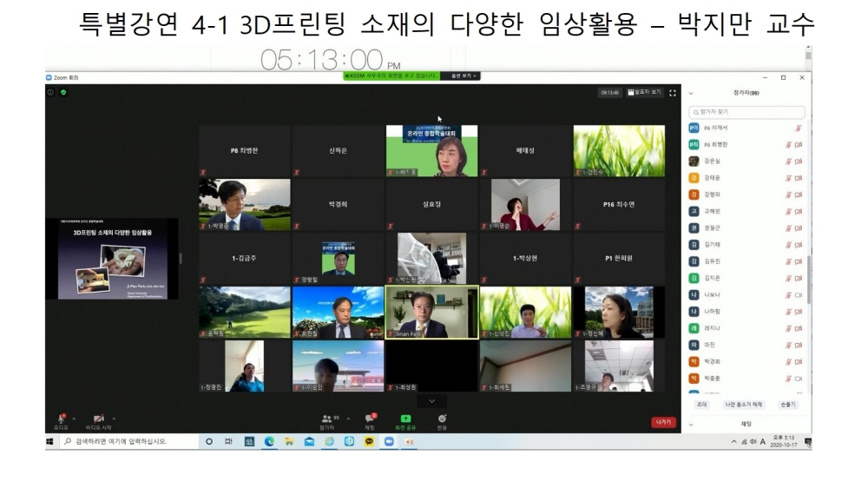The width and height of the screenshot is (868, 488).
Task: Select the Jiman Park video thumbnail
Action: pyautogui.click(x=431, y=312)
